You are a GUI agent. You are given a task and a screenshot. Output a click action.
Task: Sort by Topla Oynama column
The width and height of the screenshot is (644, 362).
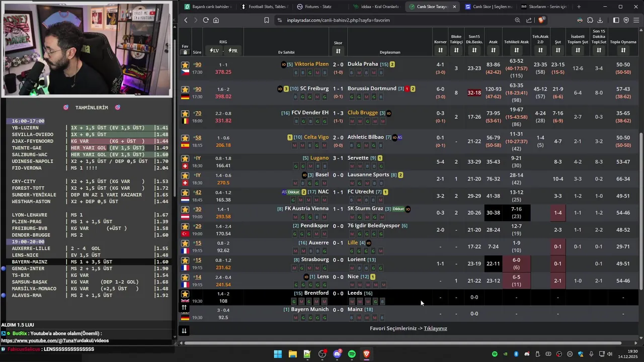(x=623, y=50)
